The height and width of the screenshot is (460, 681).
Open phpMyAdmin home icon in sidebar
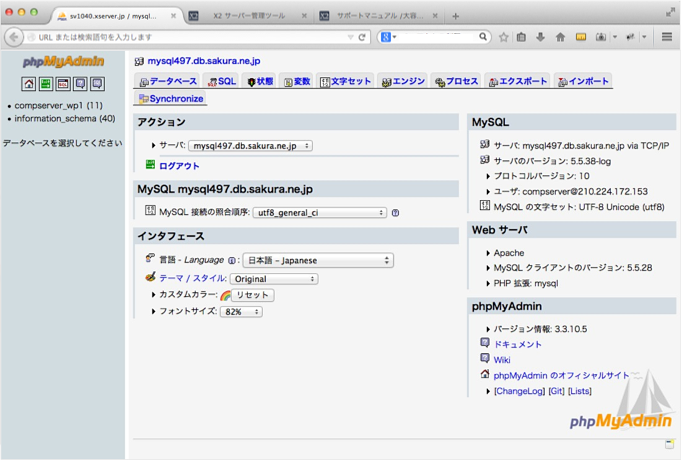click(x=29, y=83)
